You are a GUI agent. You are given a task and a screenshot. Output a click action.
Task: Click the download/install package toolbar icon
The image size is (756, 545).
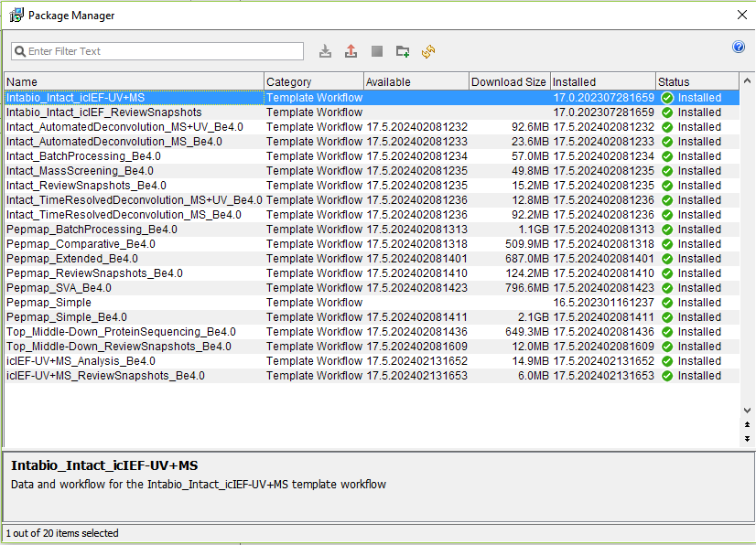[326, 51]
